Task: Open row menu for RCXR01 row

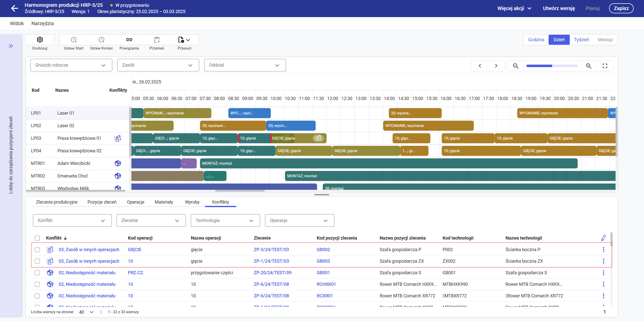Action: click(x=603, y=296)
